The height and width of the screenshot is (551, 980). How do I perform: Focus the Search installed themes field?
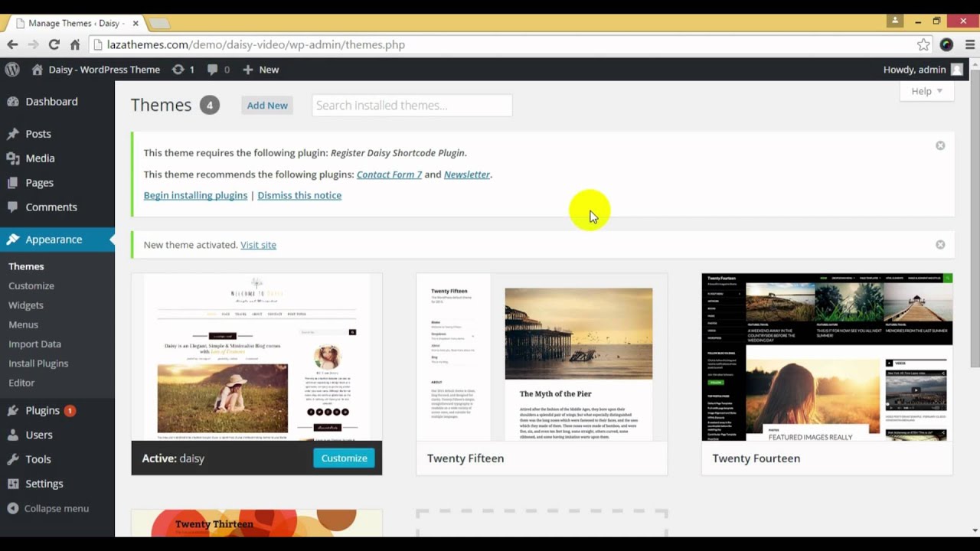pos(412,106)
